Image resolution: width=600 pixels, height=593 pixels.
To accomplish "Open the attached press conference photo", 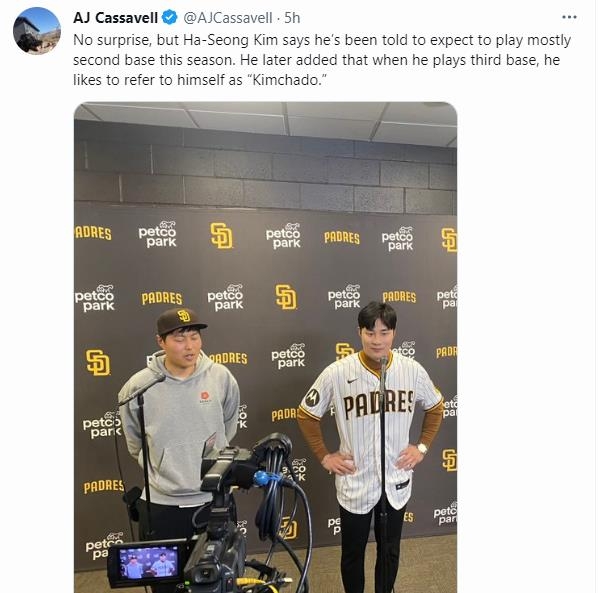I will (265, 347).
